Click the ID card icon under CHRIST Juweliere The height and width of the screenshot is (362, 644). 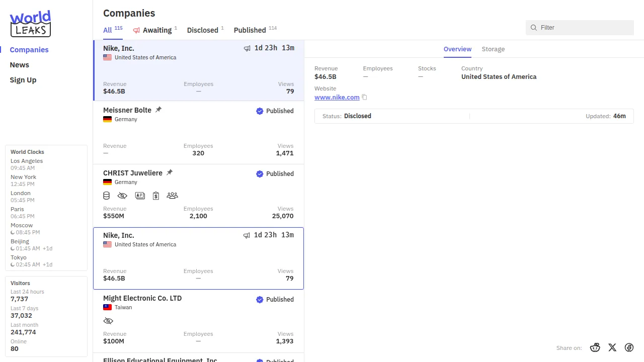point(140,196)
